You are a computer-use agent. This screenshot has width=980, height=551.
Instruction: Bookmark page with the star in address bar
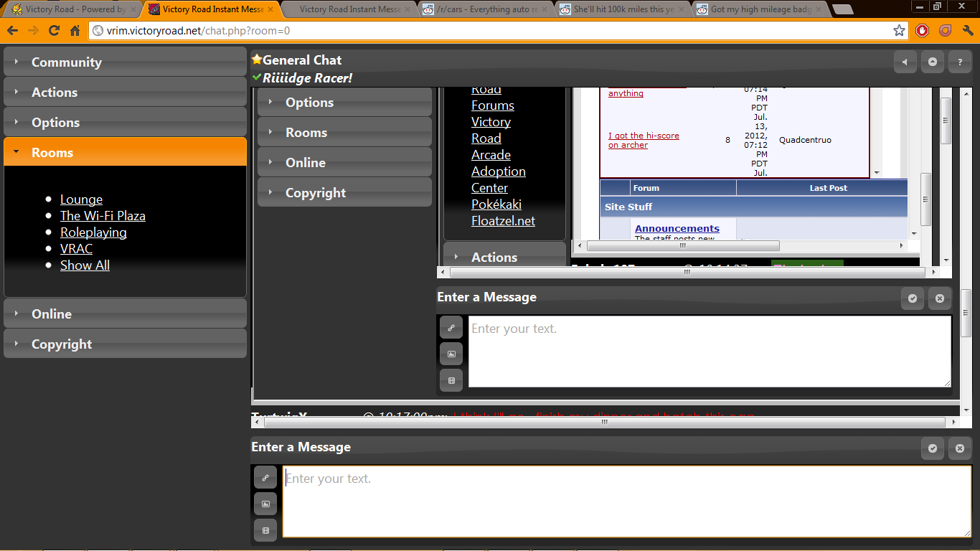[x=899, y=31]
